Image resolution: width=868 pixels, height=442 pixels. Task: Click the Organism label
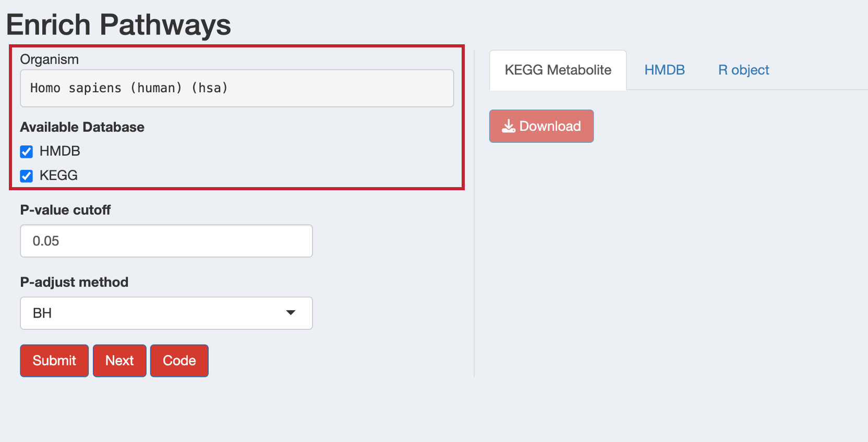(50, 59)
